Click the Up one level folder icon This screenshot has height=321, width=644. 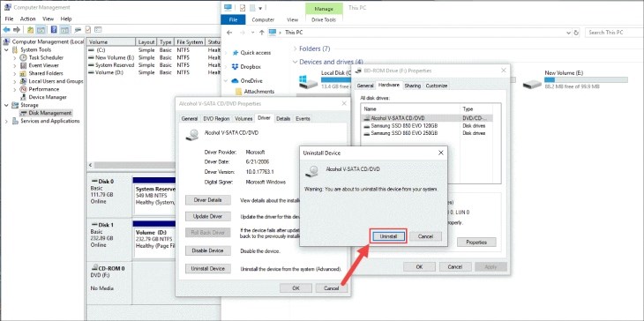coord(30,30)
